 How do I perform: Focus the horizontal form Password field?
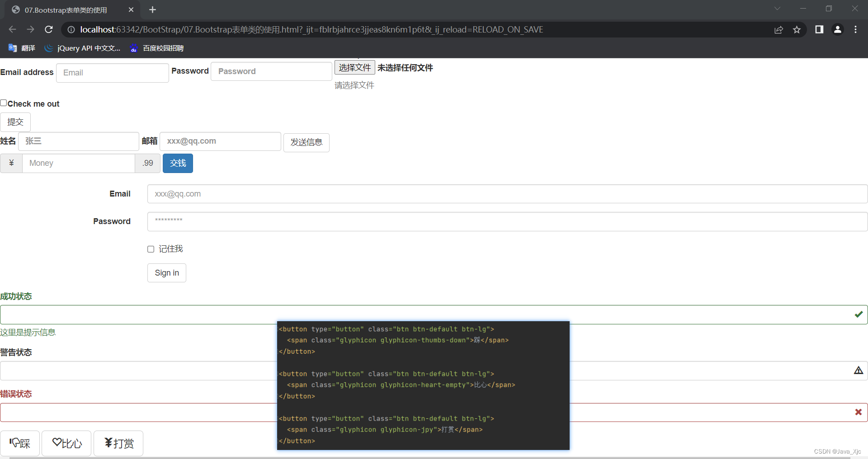pyautogui.click(x=507, y=221)
